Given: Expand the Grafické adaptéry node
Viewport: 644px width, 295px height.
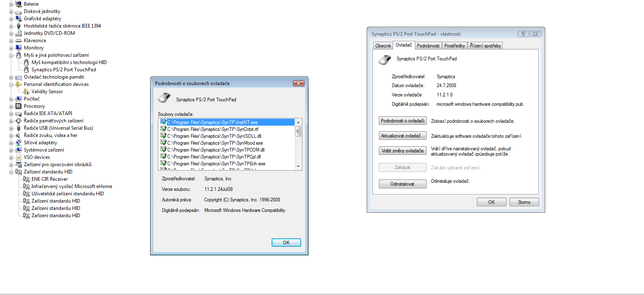Looking at the screenshot, I should (x=11, y=19).
